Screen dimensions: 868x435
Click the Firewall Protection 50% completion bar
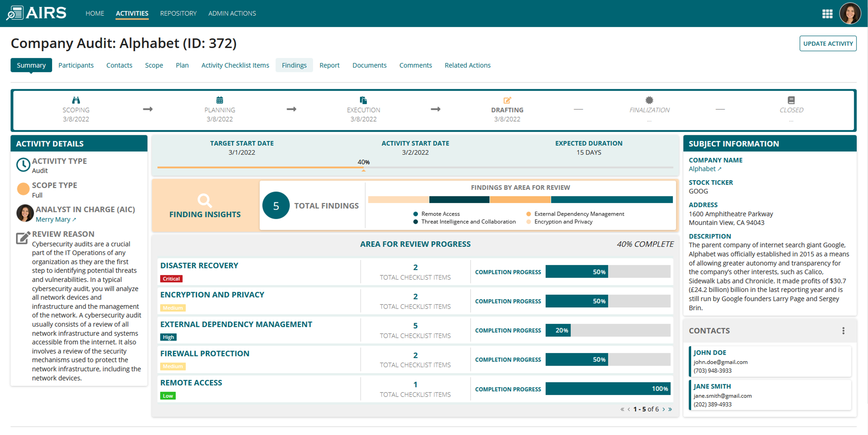click(608, 360)
